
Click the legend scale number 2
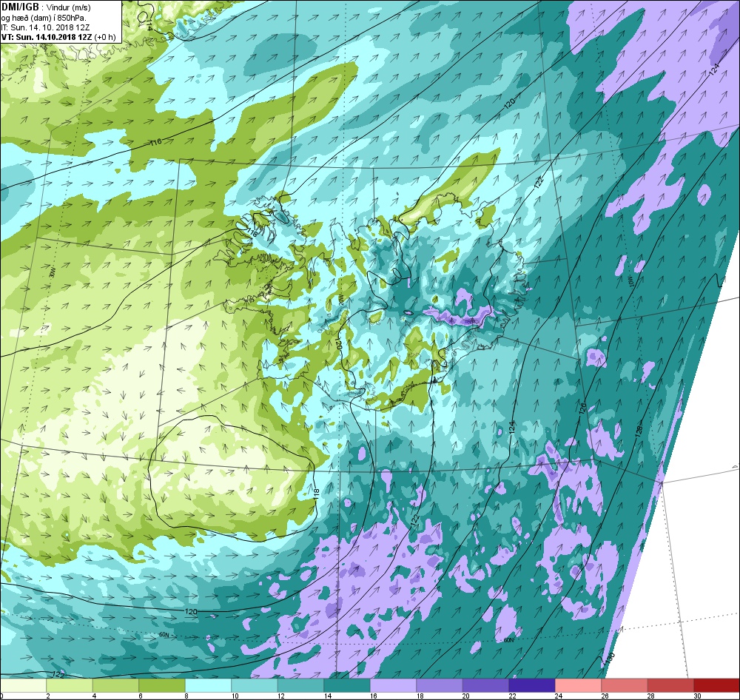(48, 696)
